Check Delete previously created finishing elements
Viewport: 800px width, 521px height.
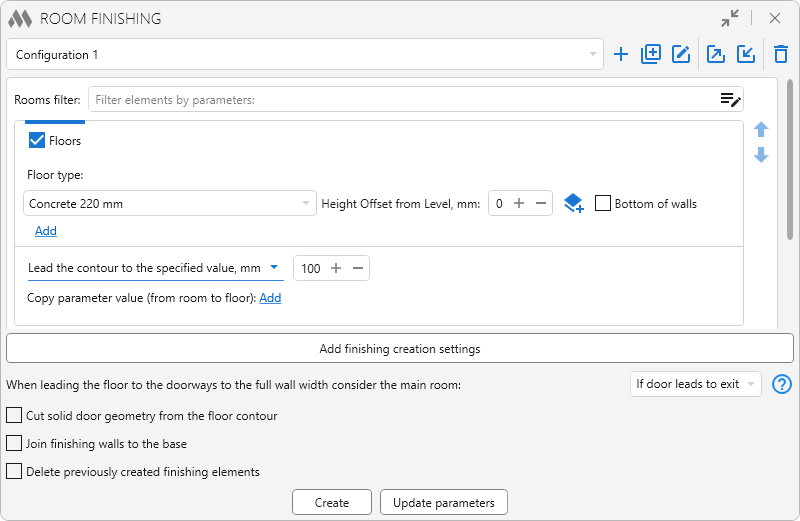[14, 471]
